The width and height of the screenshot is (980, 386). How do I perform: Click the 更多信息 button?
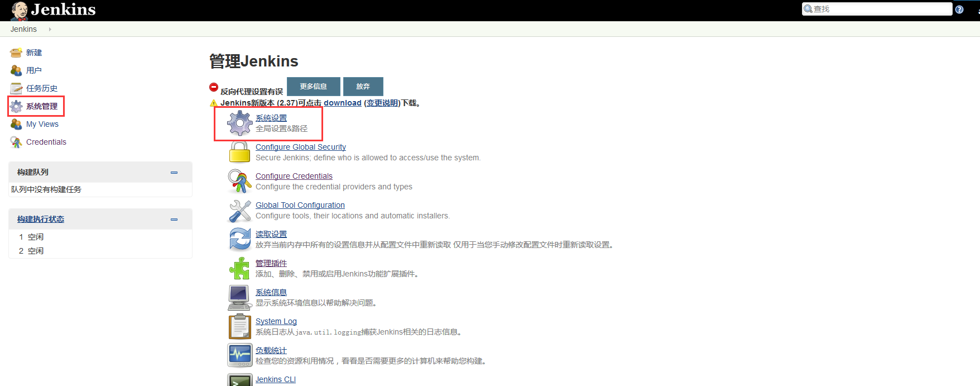click(x=314, y=86)
